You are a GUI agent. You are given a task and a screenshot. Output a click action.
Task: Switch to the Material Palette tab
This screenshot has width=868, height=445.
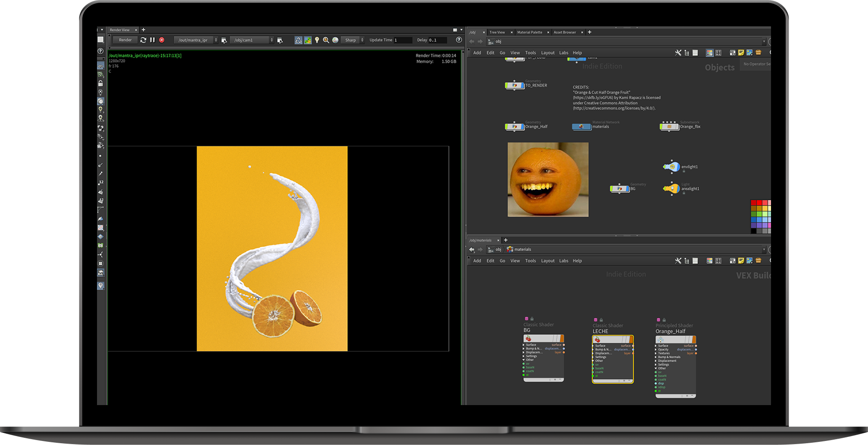pyautogui.click(x=529, y=32)
